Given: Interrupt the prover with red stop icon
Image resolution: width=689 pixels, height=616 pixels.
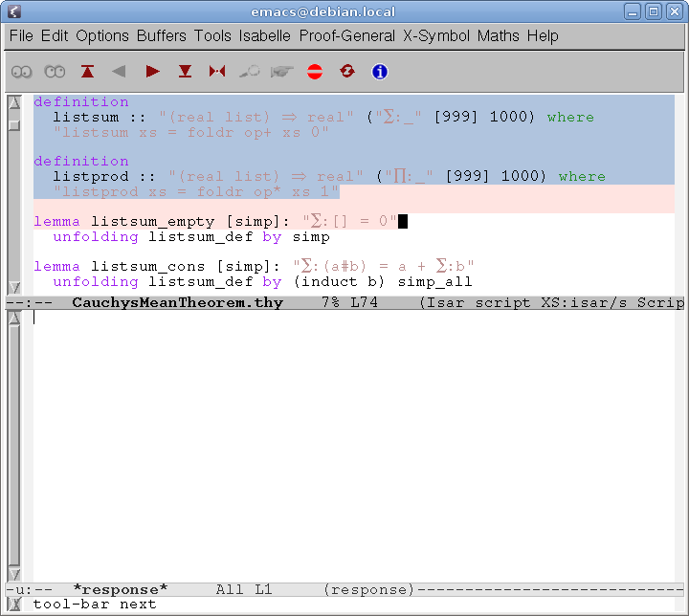Looking at the screenshot, I should pyautogui.click(x=315, y=72).
